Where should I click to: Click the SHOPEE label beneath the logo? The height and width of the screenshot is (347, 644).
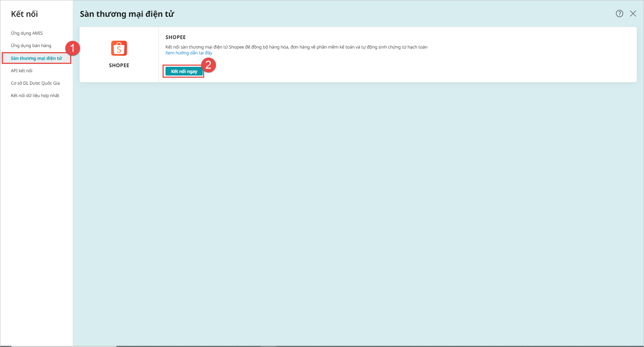(119, 65)
